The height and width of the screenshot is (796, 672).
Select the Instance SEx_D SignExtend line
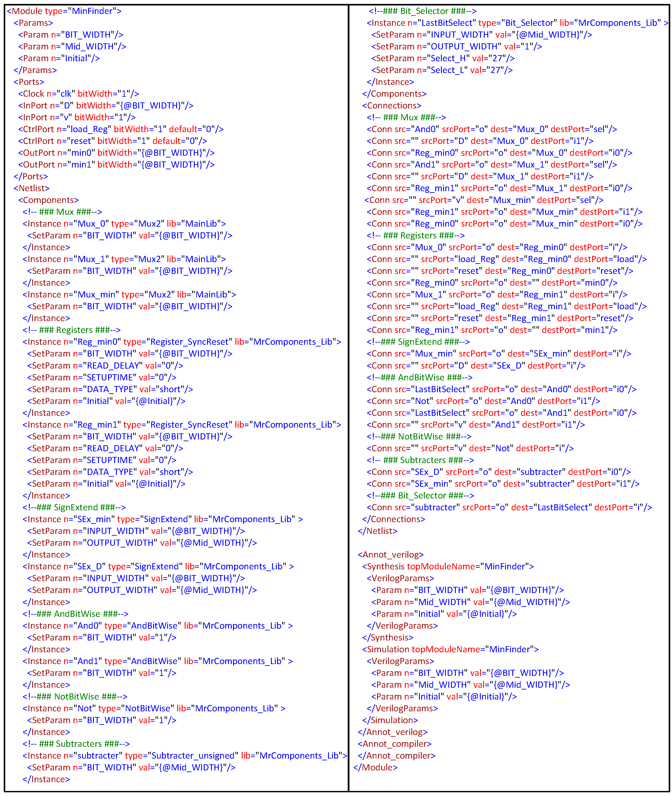point(158,566)
